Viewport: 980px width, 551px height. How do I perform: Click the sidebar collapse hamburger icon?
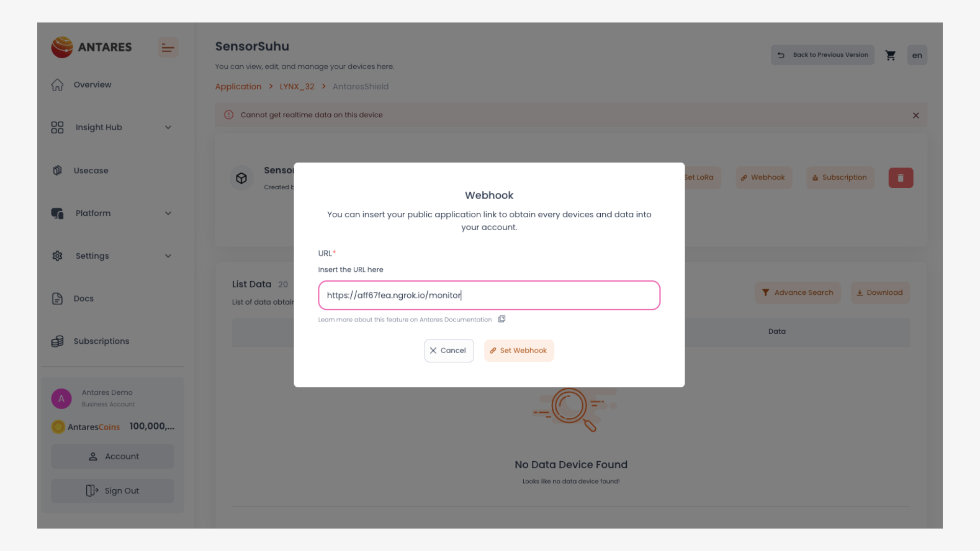(x=168, y=48)
